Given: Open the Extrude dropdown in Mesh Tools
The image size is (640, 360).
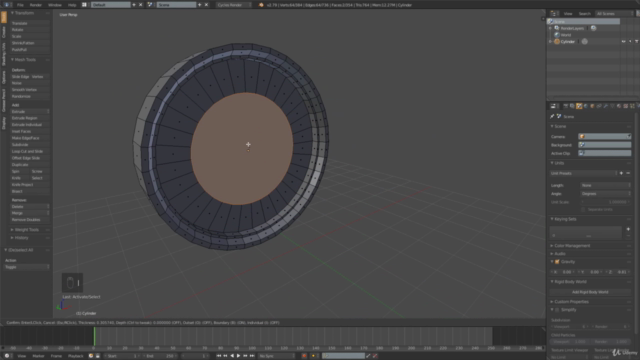Looking at the screenshot, I should pyautogui.click(x=30, y=111).
